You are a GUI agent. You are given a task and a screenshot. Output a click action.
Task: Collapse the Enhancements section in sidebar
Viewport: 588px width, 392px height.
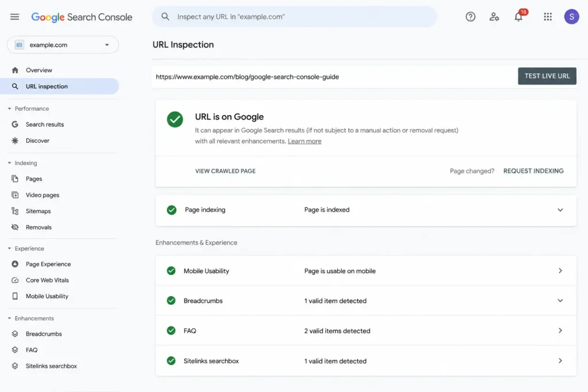coord(9,318)
